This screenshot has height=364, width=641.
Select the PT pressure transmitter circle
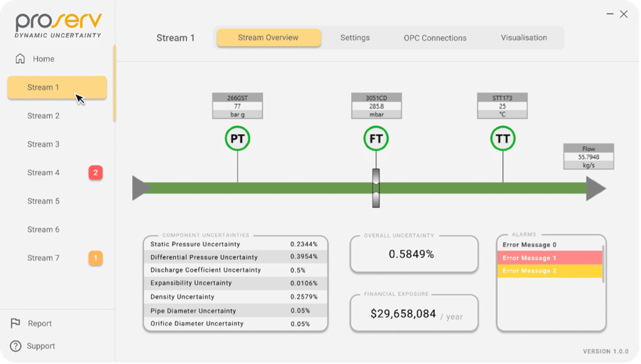[237, 139]
